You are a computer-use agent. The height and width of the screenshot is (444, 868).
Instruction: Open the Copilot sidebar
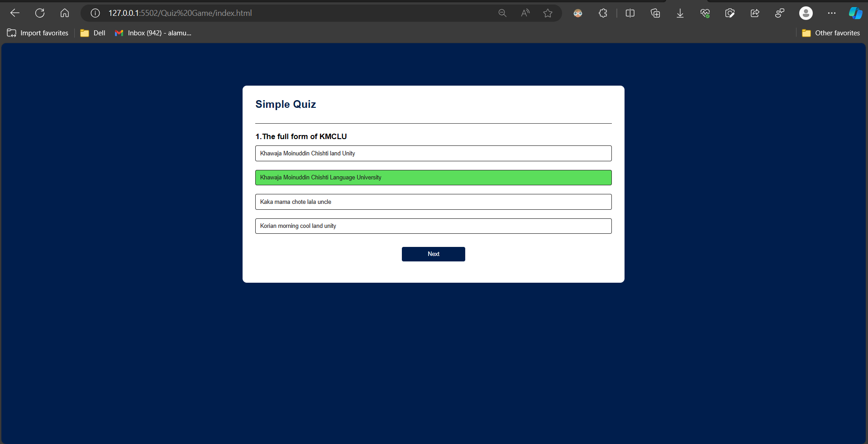[x=855, y=13]
